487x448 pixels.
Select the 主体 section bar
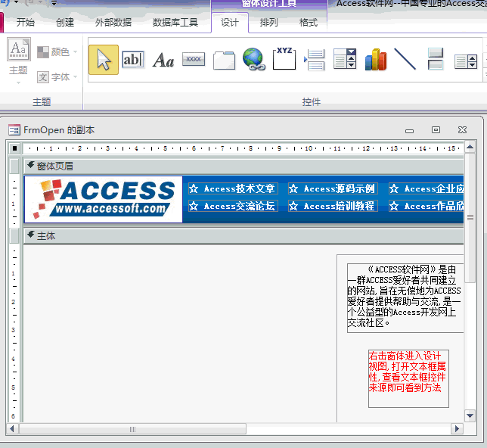click(243, 236)
